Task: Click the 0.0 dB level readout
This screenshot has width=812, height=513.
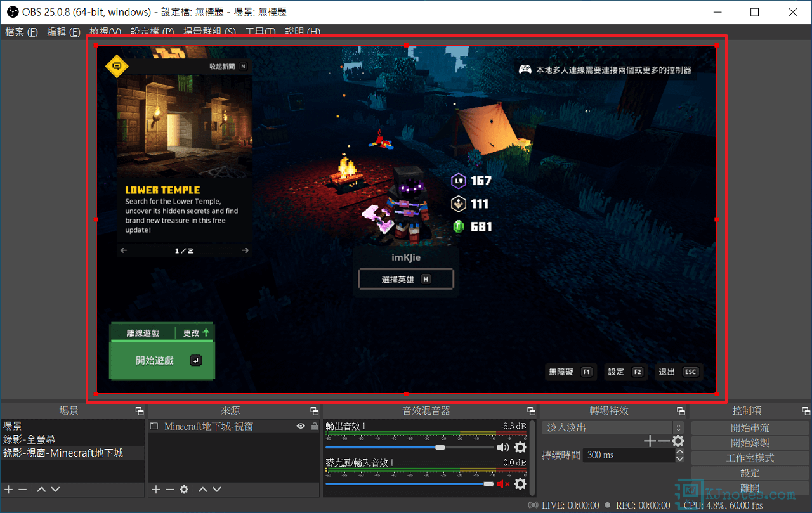Action: coord(515,463)
